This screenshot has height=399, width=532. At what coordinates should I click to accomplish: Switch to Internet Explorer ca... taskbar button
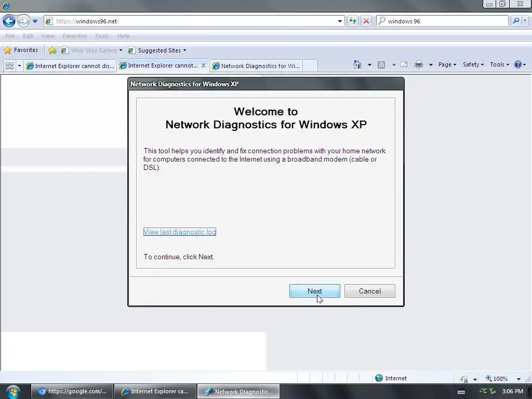point(155,391)
